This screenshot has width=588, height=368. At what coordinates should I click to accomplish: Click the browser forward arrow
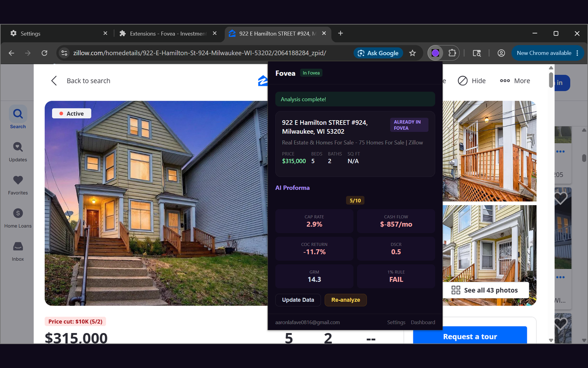28,53
